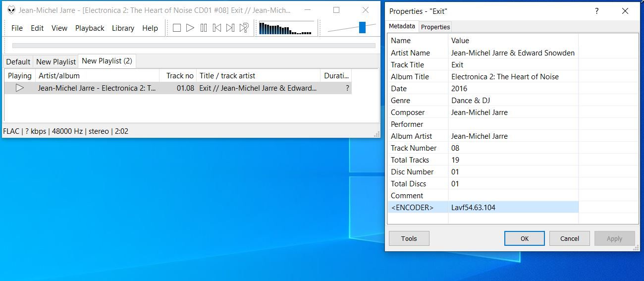
Task: Select Artist Name value field
Action: (513, 53)
